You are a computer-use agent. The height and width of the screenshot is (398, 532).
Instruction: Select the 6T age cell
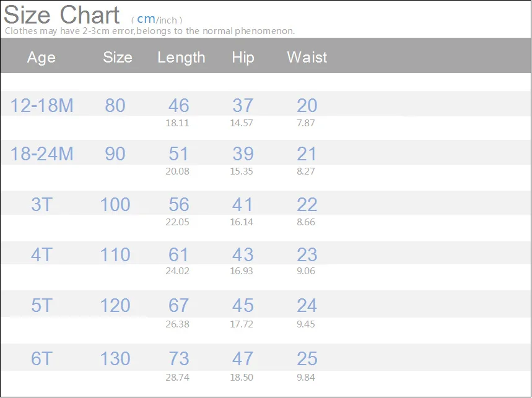click(41, 359)
